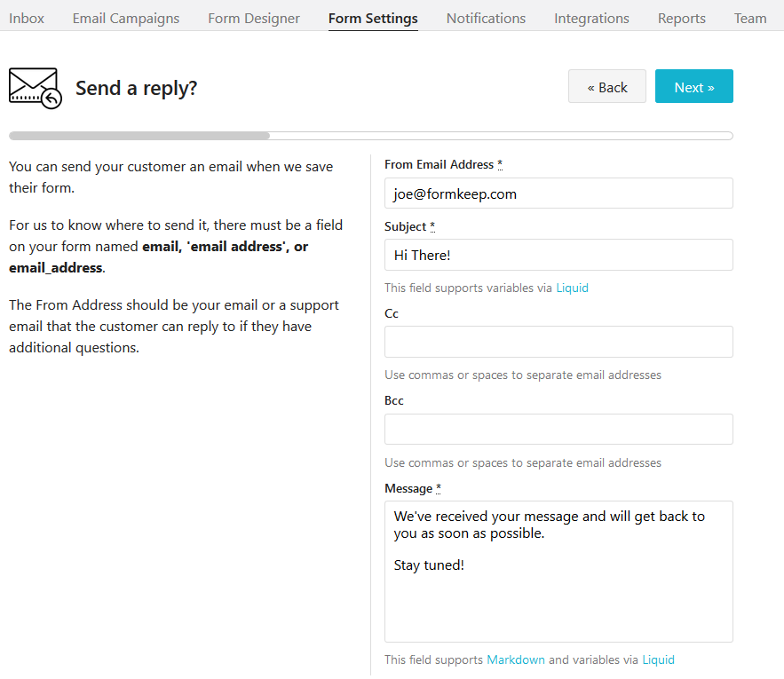Open the Inbox tab

27,18
